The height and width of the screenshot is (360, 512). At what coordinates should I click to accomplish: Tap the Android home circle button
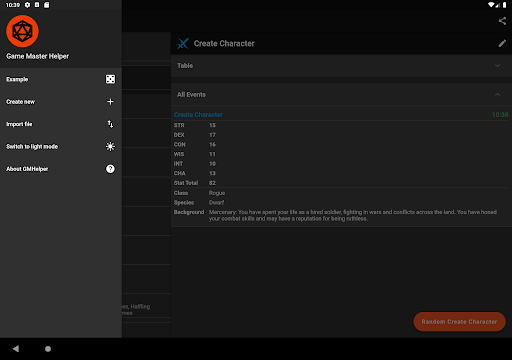click(48, 349)
